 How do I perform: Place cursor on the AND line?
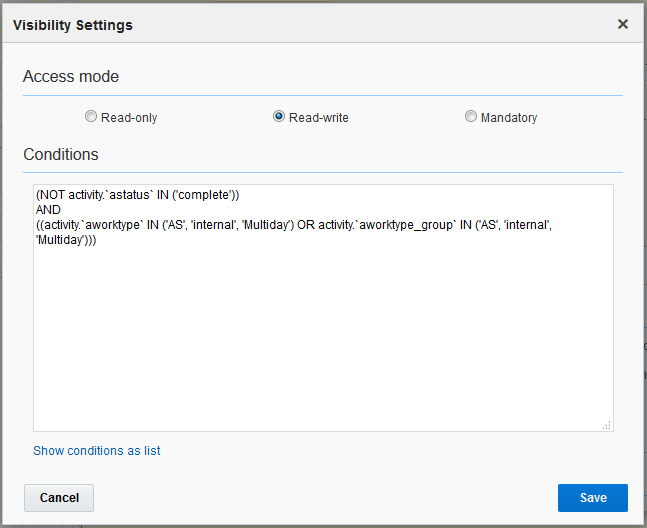point(48,210)
